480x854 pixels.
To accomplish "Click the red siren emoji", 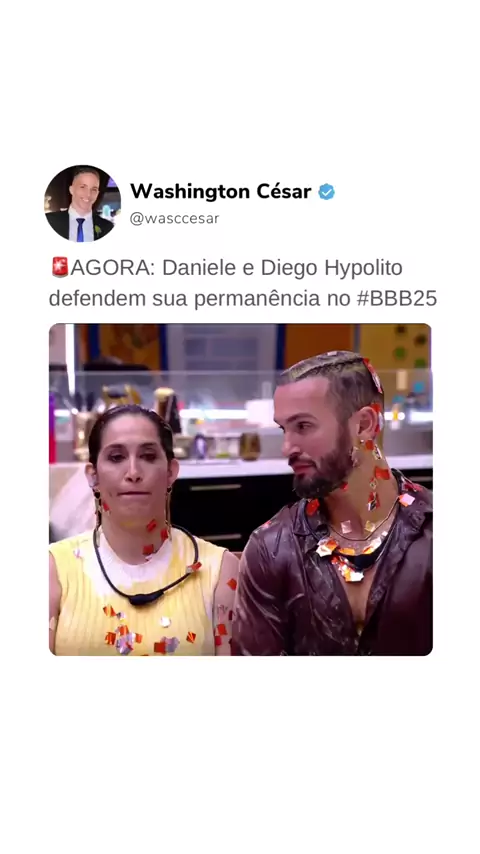I will point(59,267).
